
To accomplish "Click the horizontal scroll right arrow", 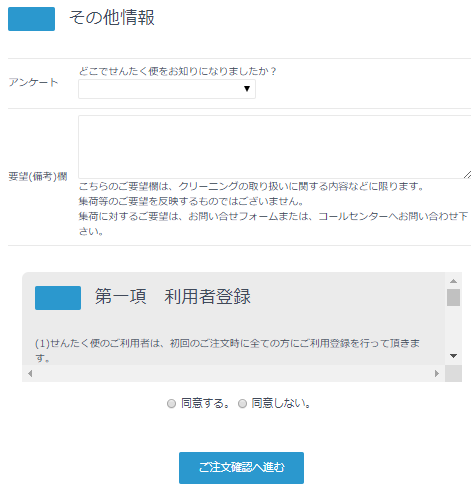I will pyautogui.click(x=437, y=373).
